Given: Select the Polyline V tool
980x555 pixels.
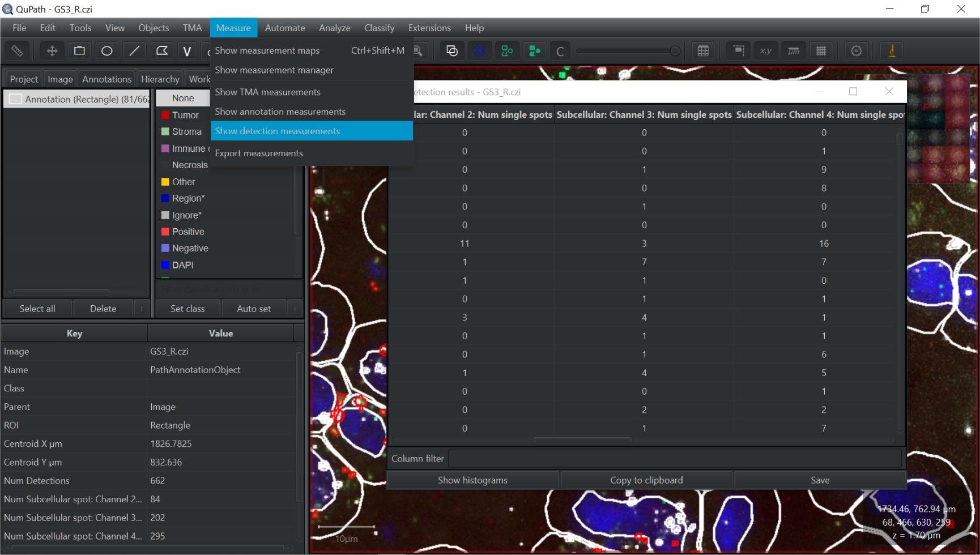Looking at the screenshot, I should pos(187,51).
